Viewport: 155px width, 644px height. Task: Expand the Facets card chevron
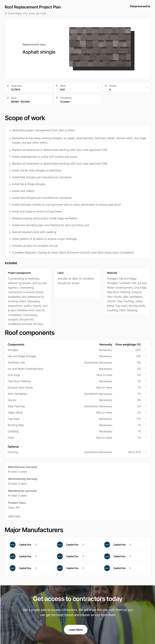point(147,88)
